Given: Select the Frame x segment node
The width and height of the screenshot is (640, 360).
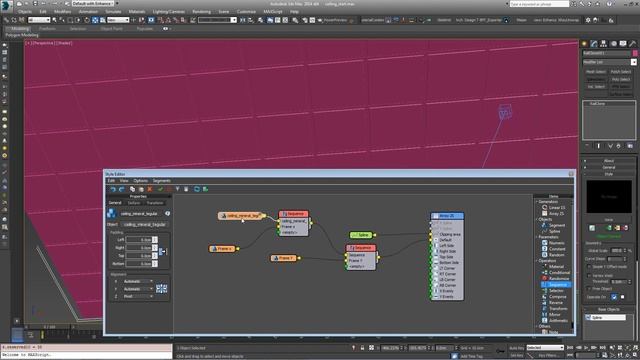Looking at the screenshot, I should [223, 248].
